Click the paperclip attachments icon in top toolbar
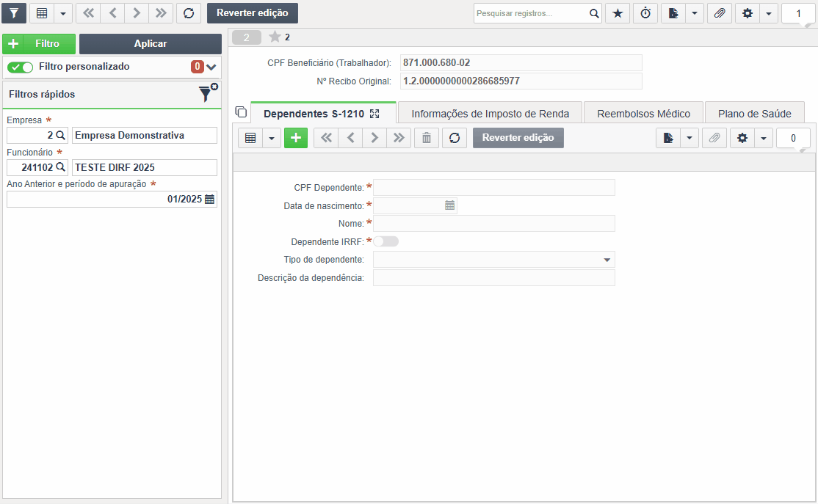This screenshot has width=818, height=504. click(720, 13)
